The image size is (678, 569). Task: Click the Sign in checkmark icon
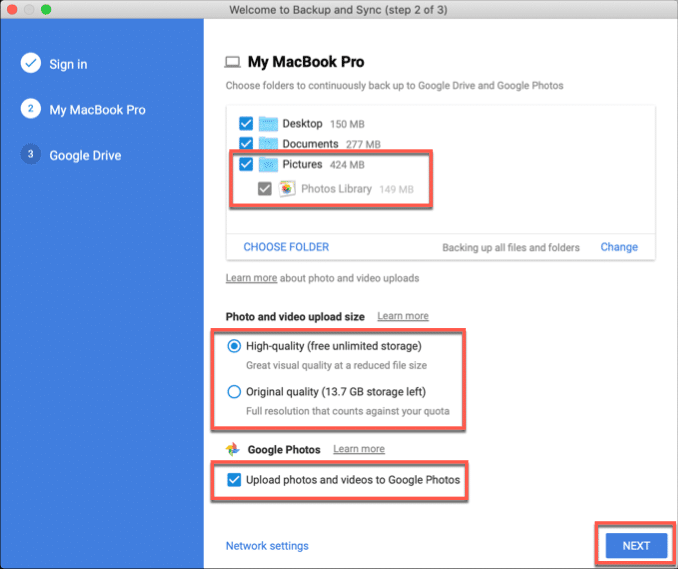(31, 64)
